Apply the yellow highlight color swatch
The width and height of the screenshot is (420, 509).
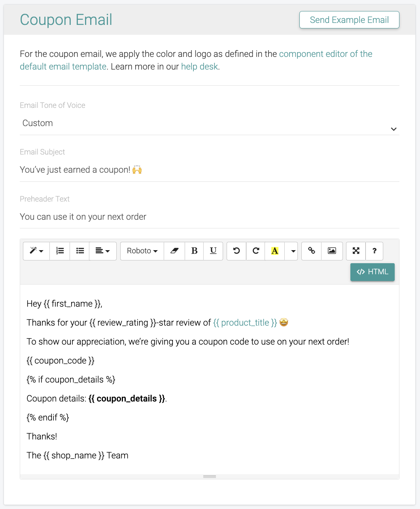[275, 251]
